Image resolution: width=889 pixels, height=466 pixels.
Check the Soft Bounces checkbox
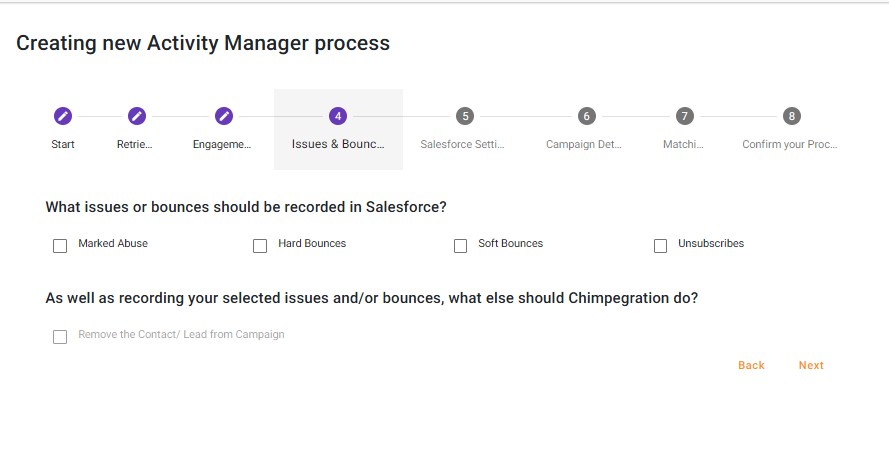tap(460, 245)
